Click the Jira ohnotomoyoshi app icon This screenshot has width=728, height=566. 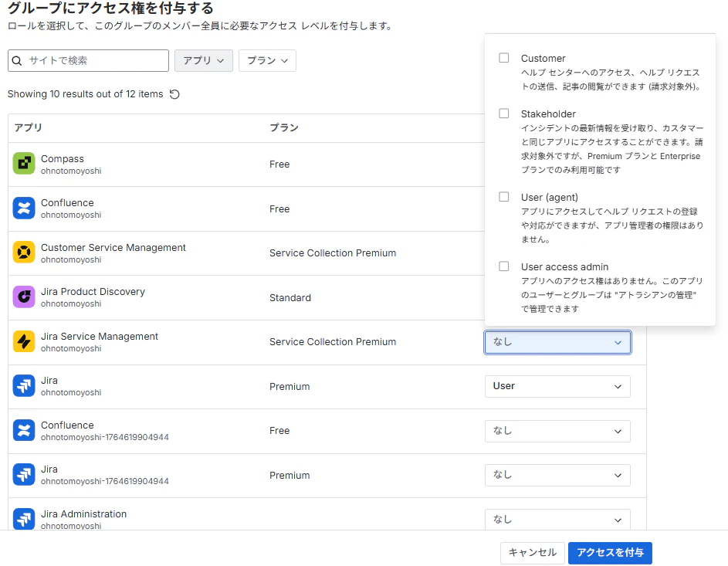click(x=24, y=385)
